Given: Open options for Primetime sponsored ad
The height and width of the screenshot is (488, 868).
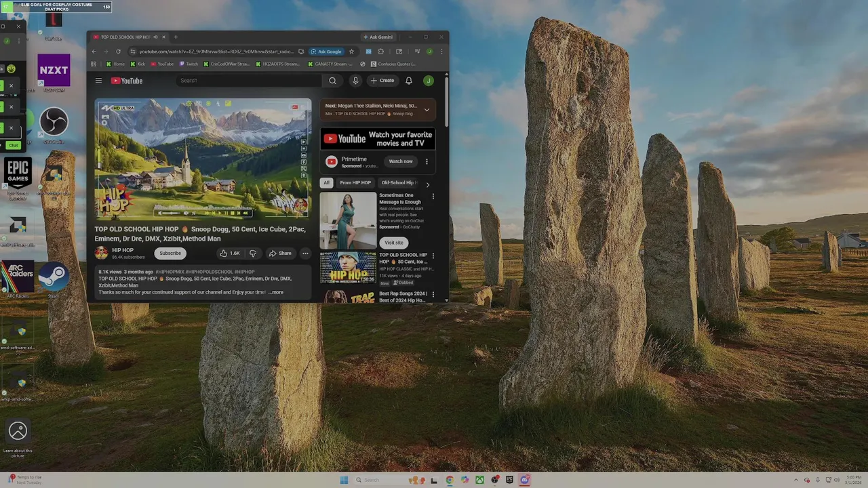Looking at the screenshot, I should [x=427, y=161].
